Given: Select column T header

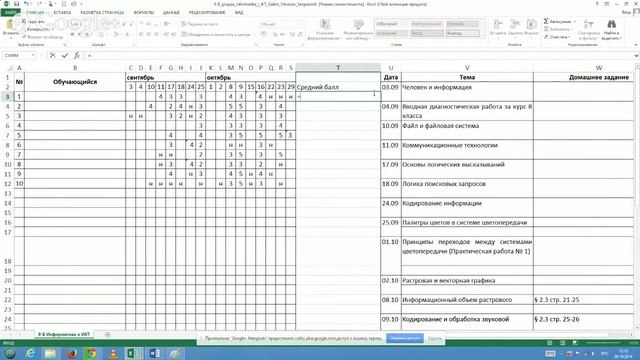Looking at the screenshot, I should (x=338, y=68).
